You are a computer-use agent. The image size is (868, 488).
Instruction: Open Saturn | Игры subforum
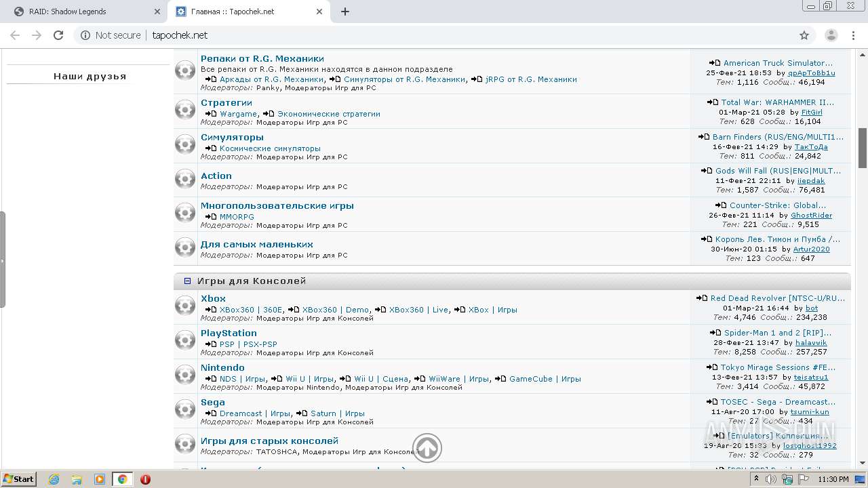338,413
